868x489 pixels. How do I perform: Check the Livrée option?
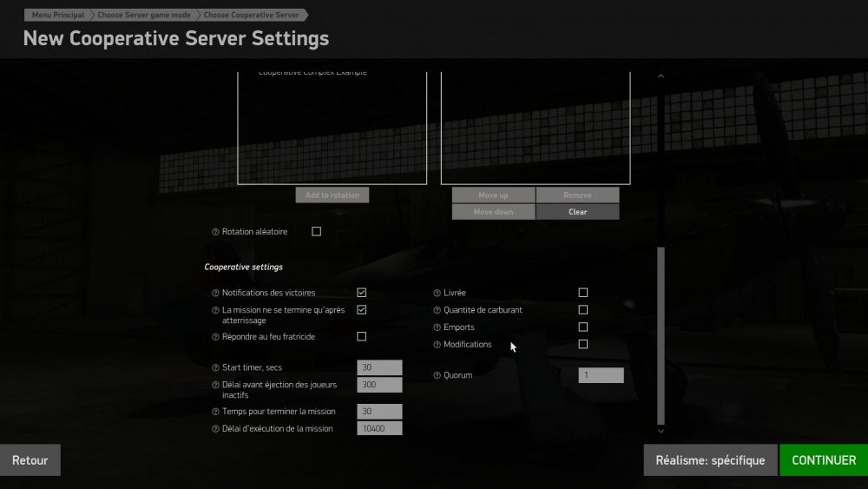583,293
